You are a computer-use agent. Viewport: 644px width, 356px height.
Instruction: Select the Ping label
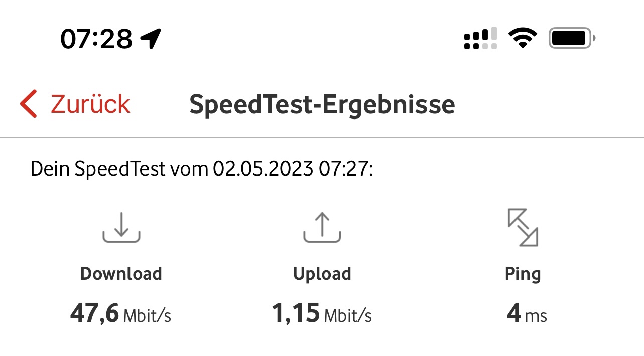point(523,274)
